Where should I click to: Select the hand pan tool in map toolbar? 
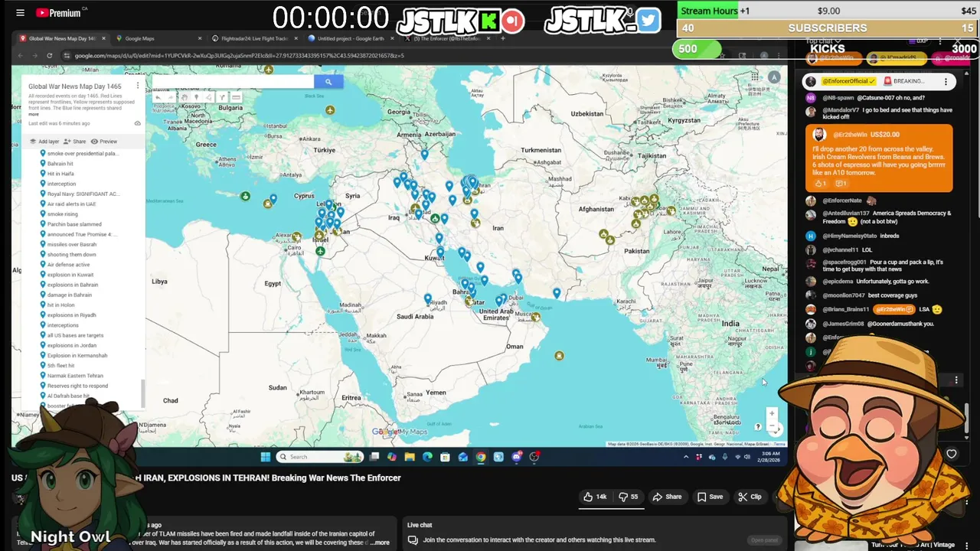click(x=185, y=97)
